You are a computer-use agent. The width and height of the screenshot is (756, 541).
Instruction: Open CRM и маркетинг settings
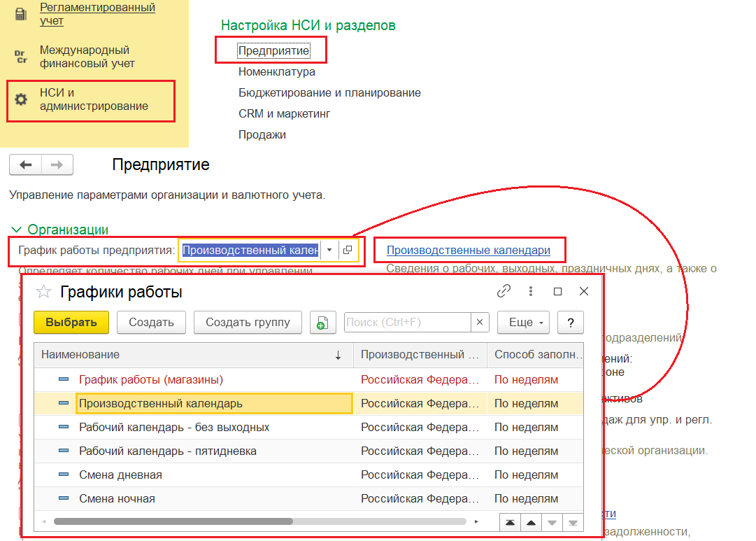pyautogui.click(x=284, y=114)
